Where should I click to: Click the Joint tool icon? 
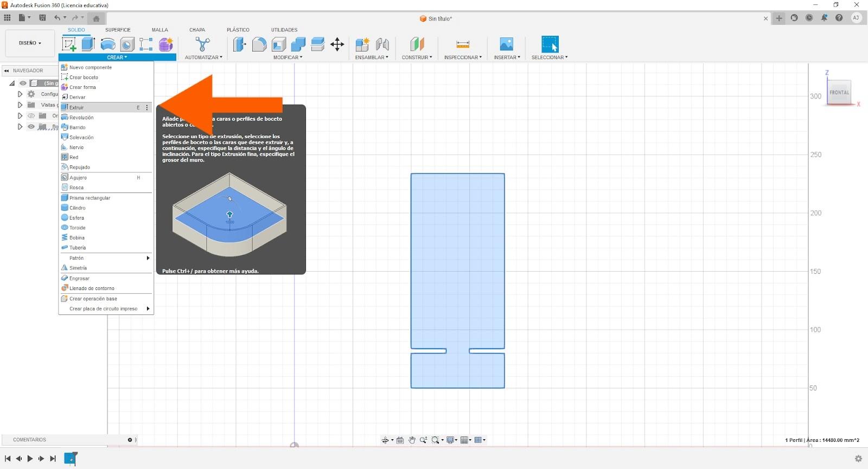382,44
